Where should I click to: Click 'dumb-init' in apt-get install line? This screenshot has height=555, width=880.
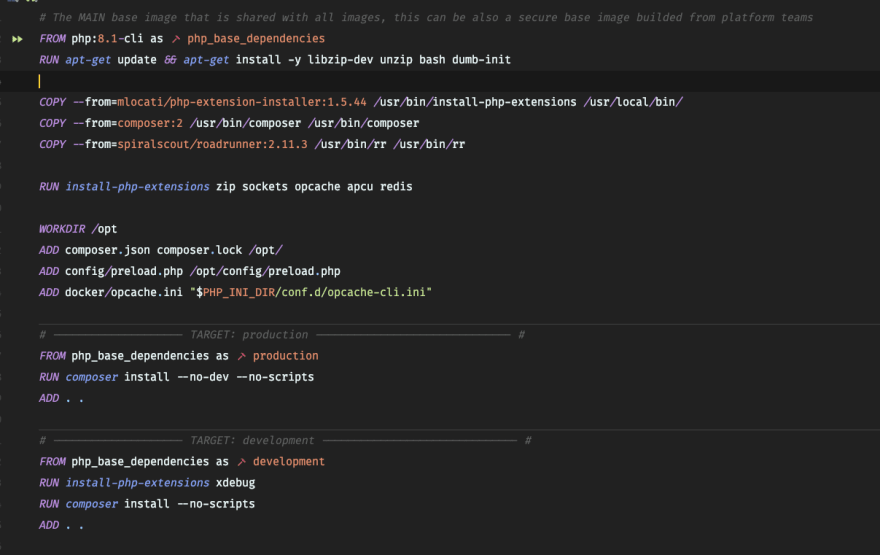pyautogui.click(x=482, y=59)
